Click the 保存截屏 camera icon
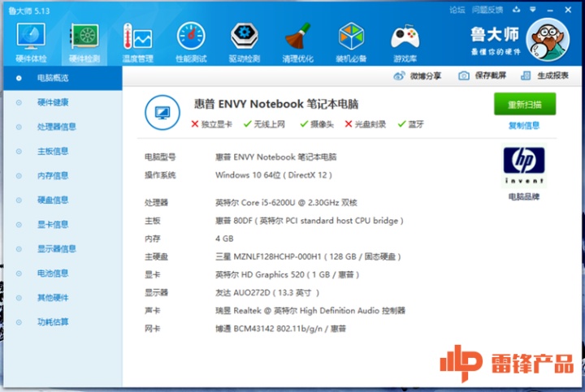Screen dimensions: 585x392 pyautogui.click(x=464, y=75)
